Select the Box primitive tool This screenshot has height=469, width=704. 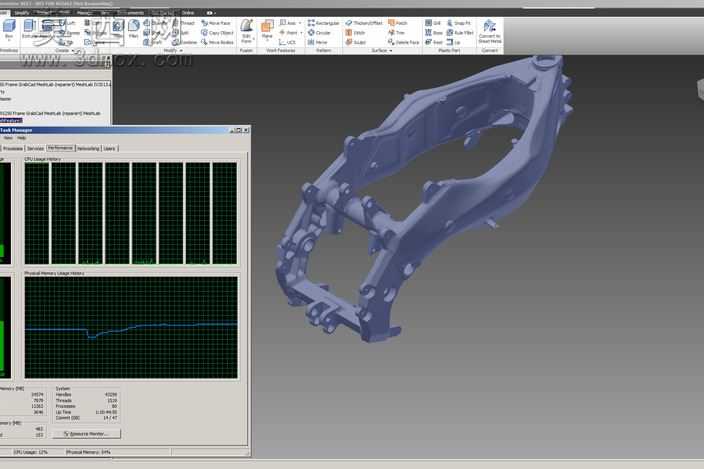click(x=9, y=30)
